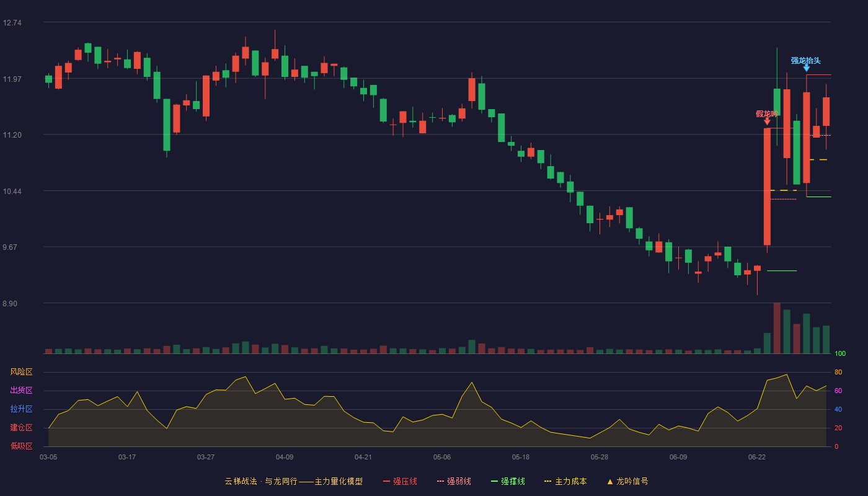Toggle the 强撑线 legend item
This screenshot has height=496, width=868.
pos(508,481)
